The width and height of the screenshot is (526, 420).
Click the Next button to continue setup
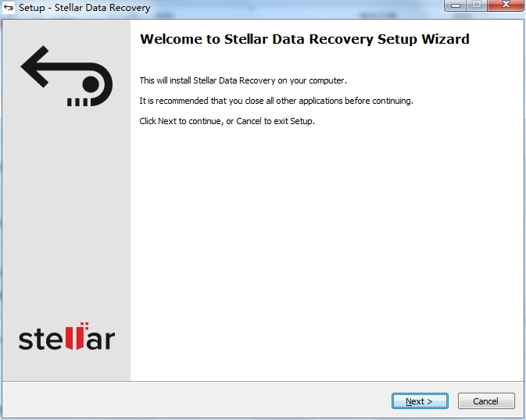click(x=420, y=401)
